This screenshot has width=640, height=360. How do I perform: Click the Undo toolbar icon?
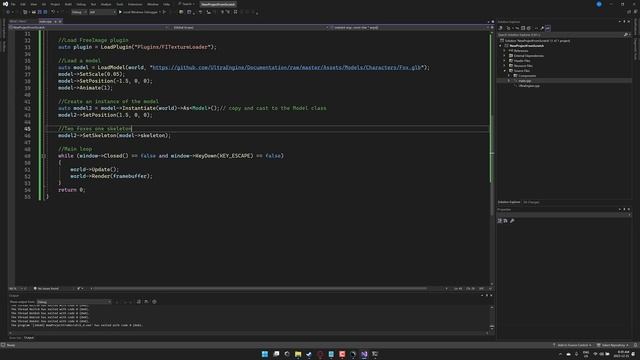(x=53, y=12)
